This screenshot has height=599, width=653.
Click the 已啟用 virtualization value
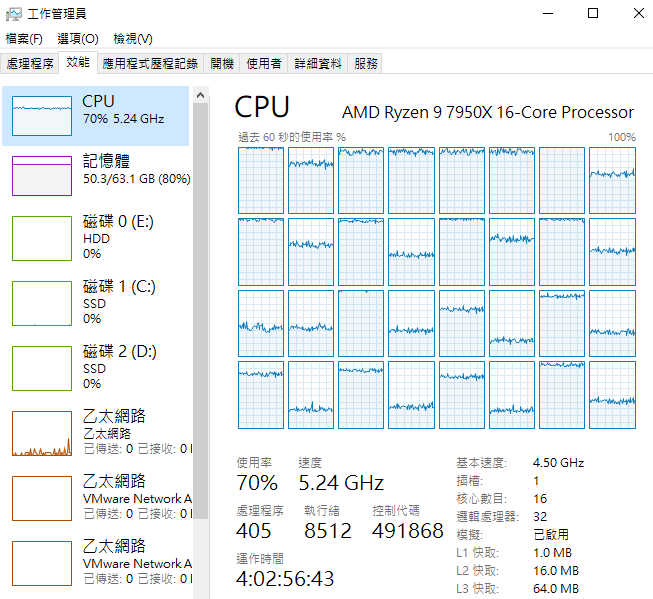click(x=551, y=534)
